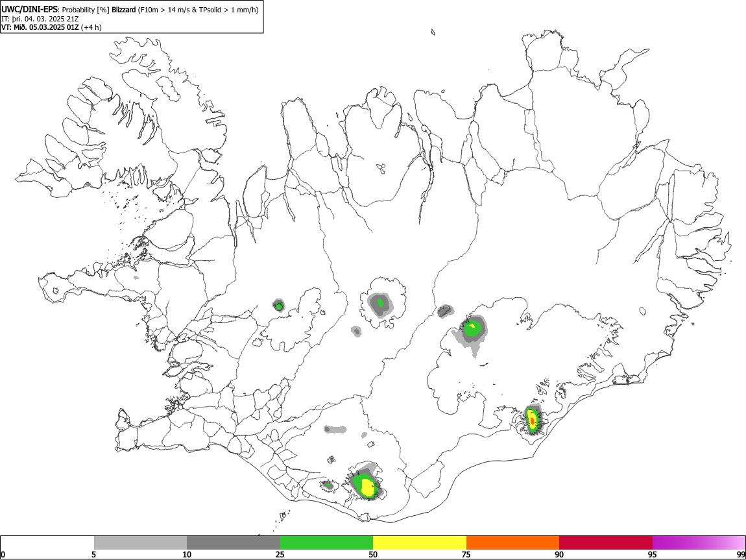Click the '(+4 h)' forecast offset text
Image resolution: width=746 pixels, height=560 pixels.
[x=91, y=27]
